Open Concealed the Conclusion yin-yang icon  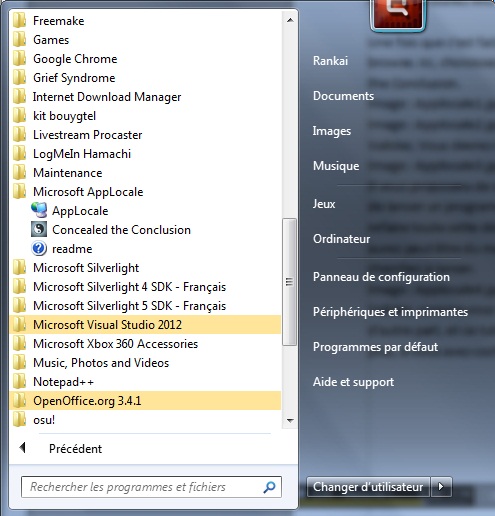39,230
